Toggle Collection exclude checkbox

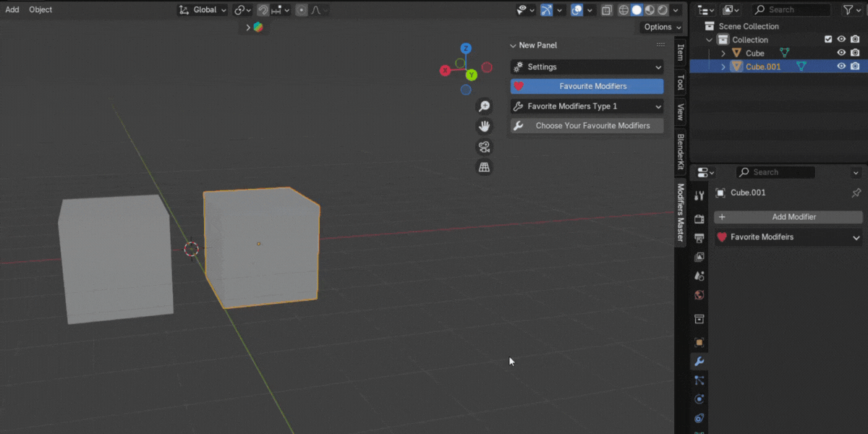pos(828,40)
